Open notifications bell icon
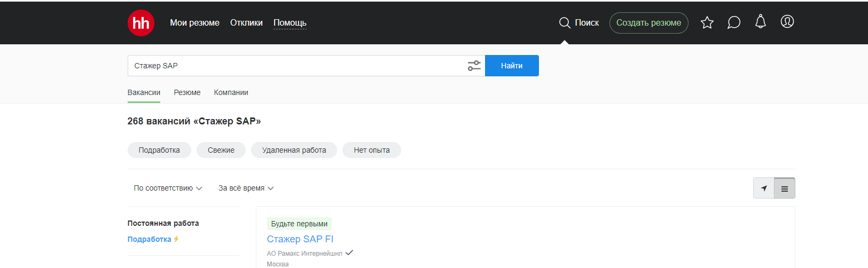 pos(760,22)
